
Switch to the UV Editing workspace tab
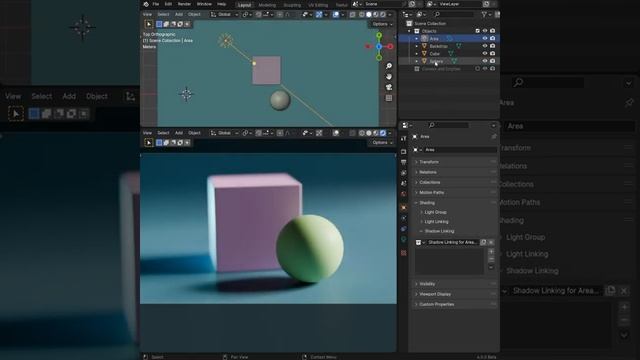tap(318, 5)
